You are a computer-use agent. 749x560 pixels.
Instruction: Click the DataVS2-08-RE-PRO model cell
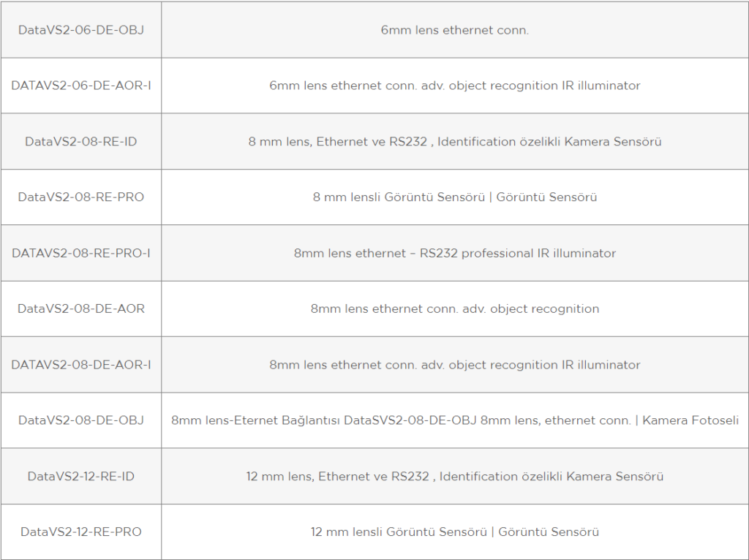pyautogui.click(x=80, y=197)
